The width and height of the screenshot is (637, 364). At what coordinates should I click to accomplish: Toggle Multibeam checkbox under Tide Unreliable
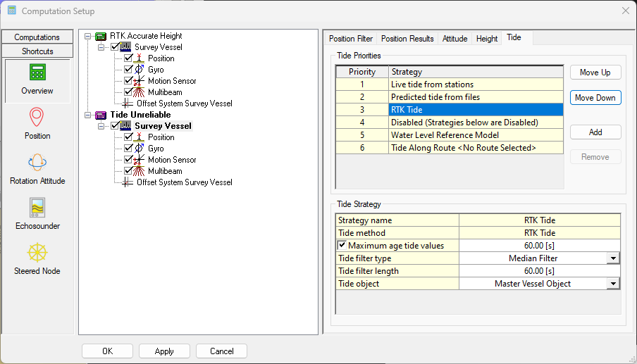(128, 171)
